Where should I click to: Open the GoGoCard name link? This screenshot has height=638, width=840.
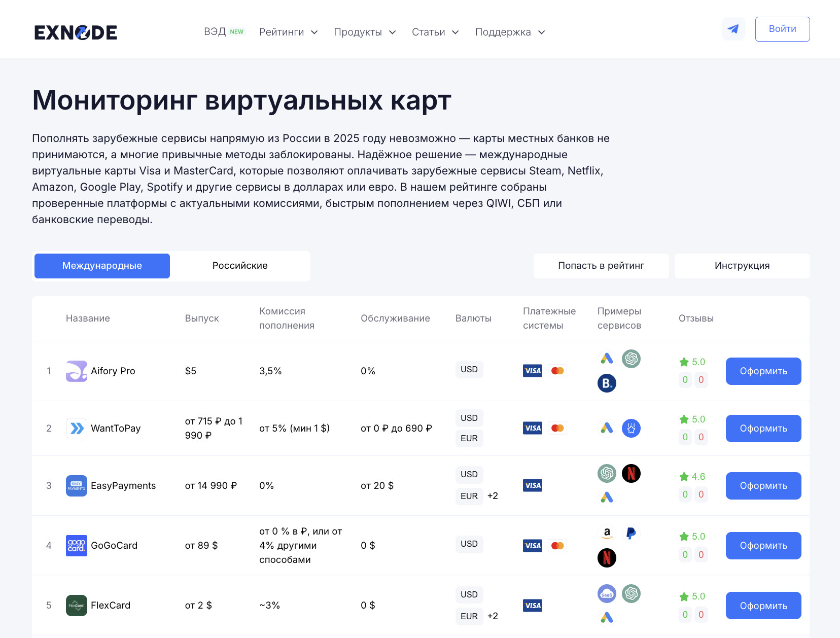tap(114, 546)
